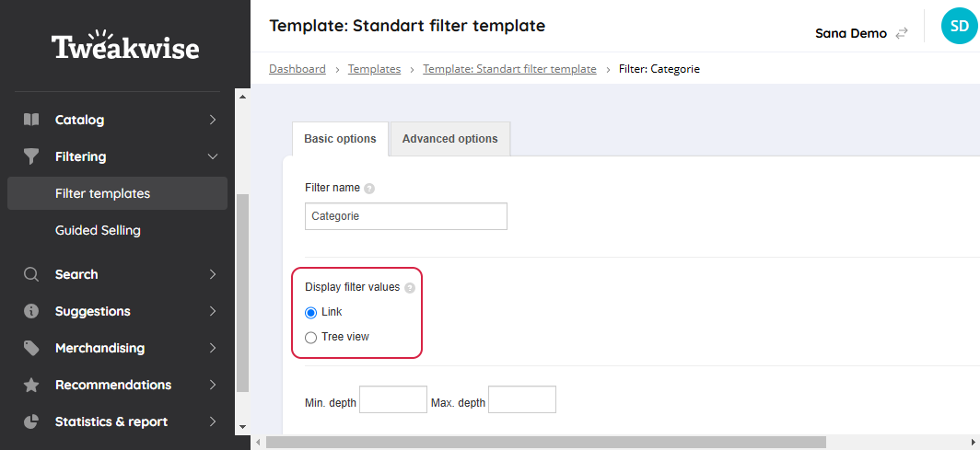Select the Link radio button
The image size is (980, 450).
point(310,313)
